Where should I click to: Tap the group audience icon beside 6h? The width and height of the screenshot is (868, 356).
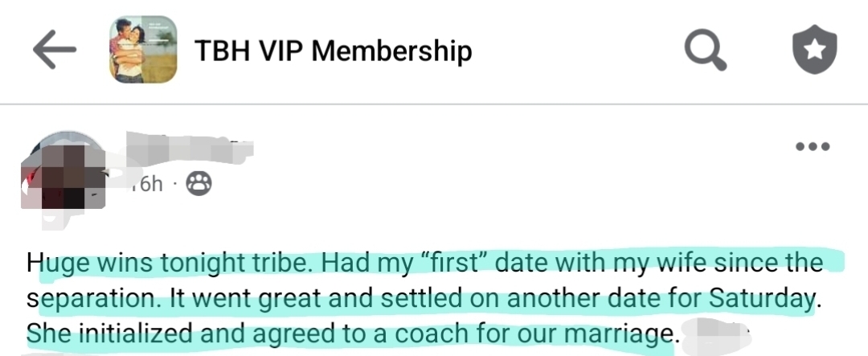[x=199, y=185]
